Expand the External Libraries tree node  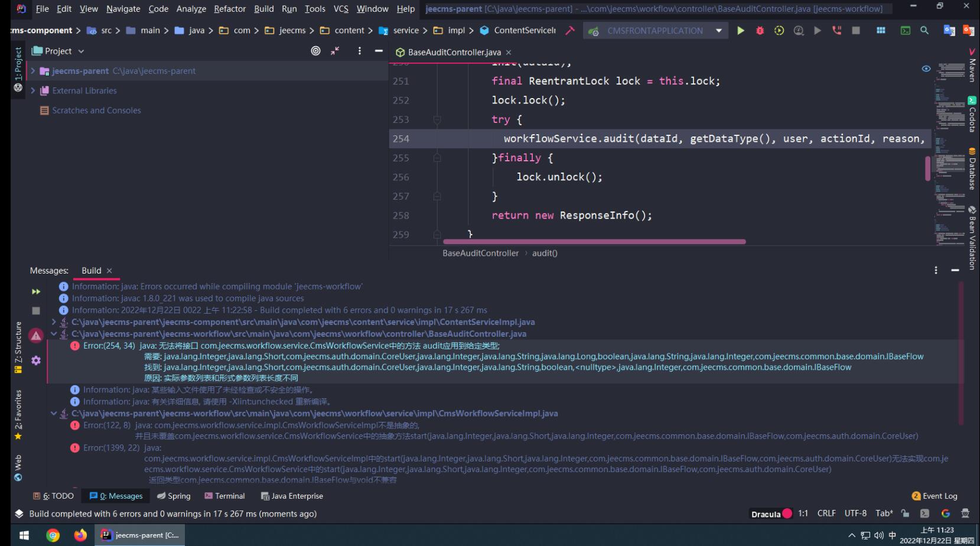coord(33,91)
